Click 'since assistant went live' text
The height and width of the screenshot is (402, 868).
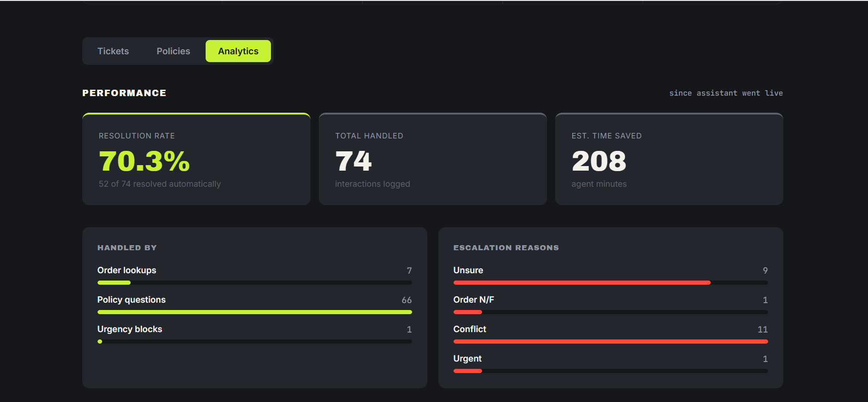pyautogui.click(x=726, y=93)
